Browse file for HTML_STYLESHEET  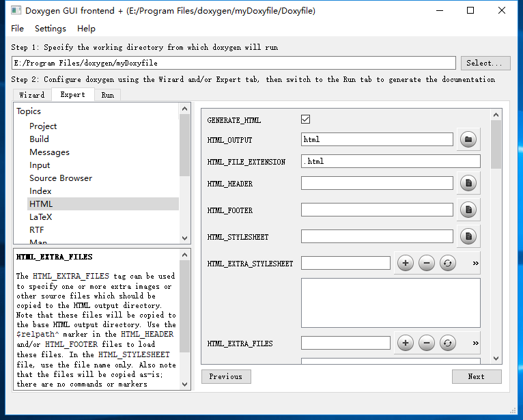point(468,236)
